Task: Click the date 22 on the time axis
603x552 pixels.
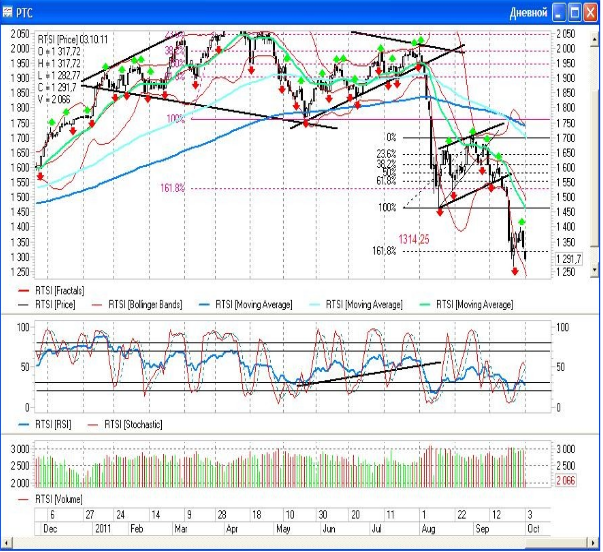Action: click(462, 514)
